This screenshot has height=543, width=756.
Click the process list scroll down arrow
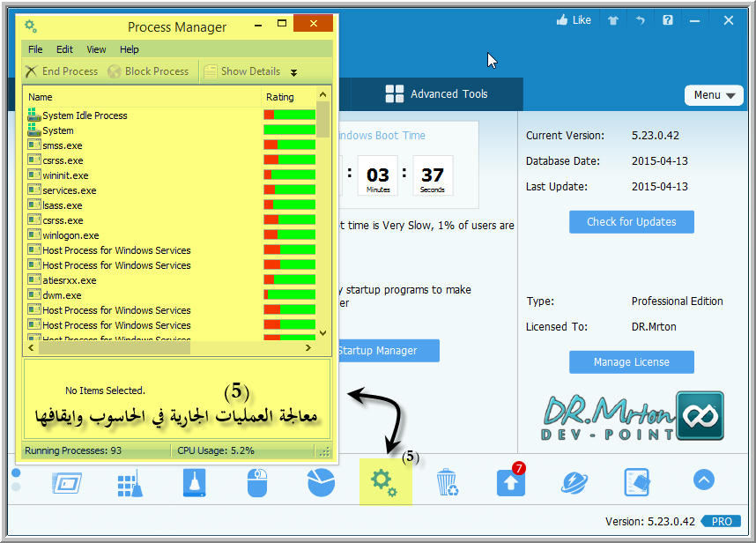[x=323, y=333]
